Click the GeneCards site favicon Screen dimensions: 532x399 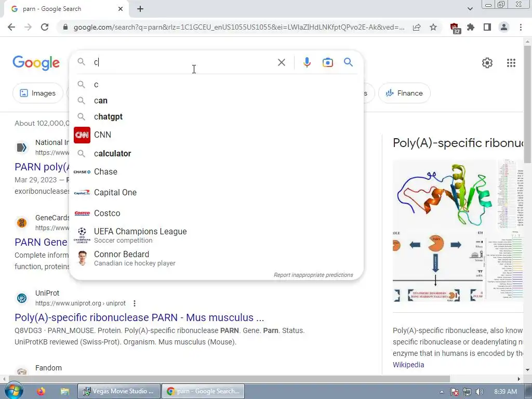click(22, 223)
